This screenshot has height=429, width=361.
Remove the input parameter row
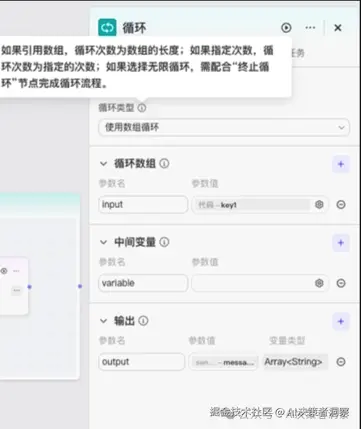(x=341, y=204)
